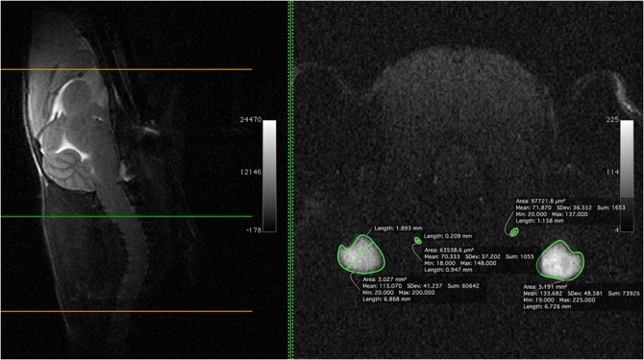This screenshot has width=644, height=360.
Task: Click the 'Area: 97721.8 µm²' annotation text
Action: pos(540,201)
